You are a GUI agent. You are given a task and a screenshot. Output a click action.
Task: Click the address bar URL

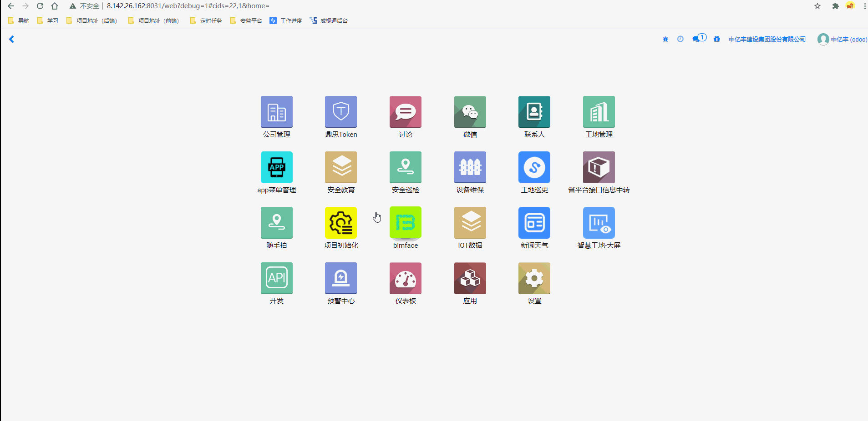(x=188, y=6)
